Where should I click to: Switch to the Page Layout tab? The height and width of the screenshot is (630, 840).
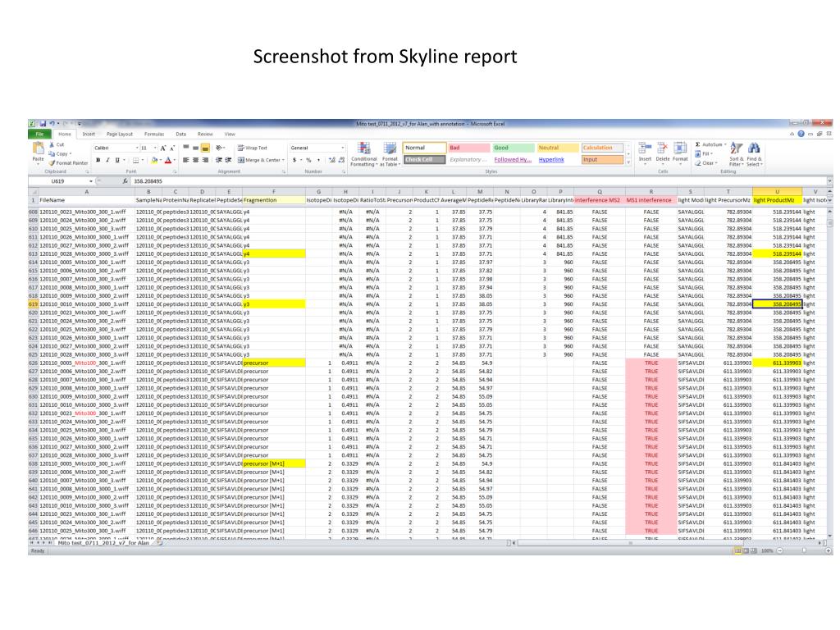pos(120,134)
